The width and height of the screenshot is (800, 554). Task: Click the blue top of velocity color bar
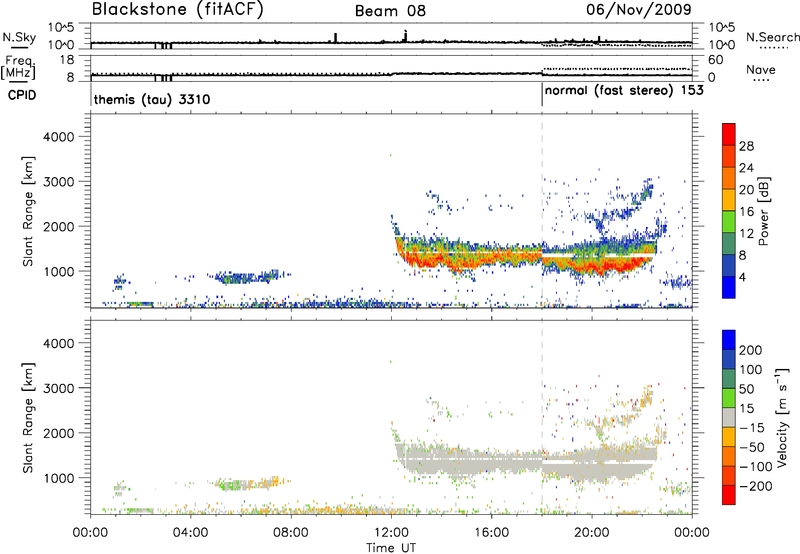point(729,340)
